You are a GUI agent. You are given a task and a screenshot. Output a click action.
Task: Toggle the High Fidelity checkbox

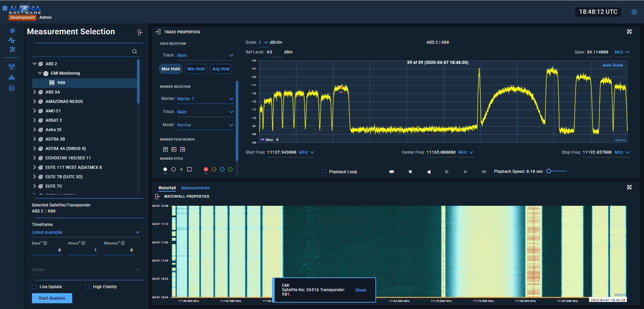pos(87,287)
